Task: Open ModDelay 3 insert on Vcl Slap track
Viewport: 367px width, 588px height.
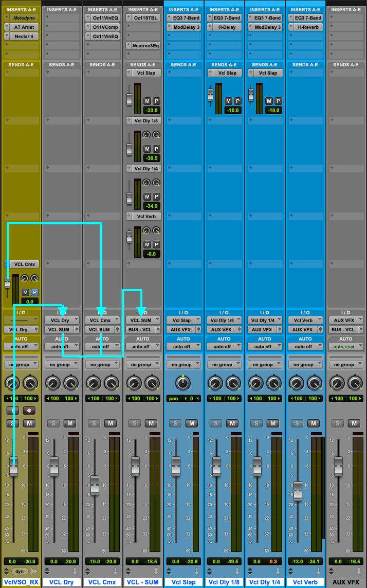Action: 186,27
